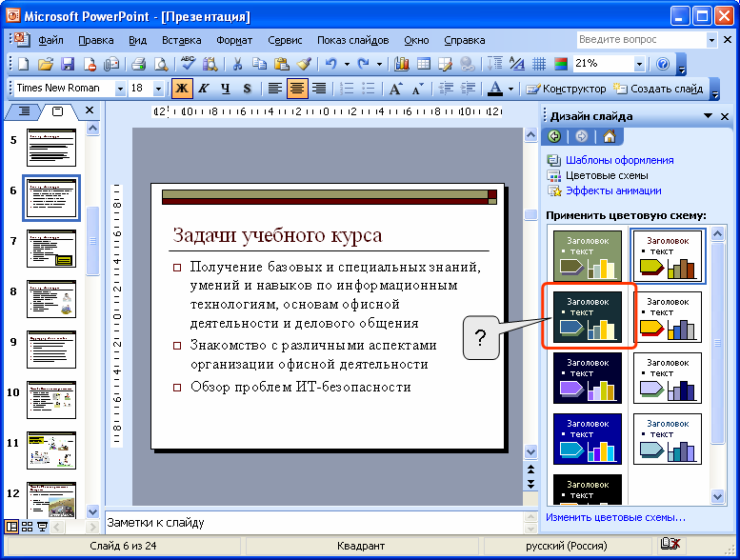The height and width of the screenshot is (560, 740).
Task: Expand standard toolbar options arrow
Action: pos(681,65)
